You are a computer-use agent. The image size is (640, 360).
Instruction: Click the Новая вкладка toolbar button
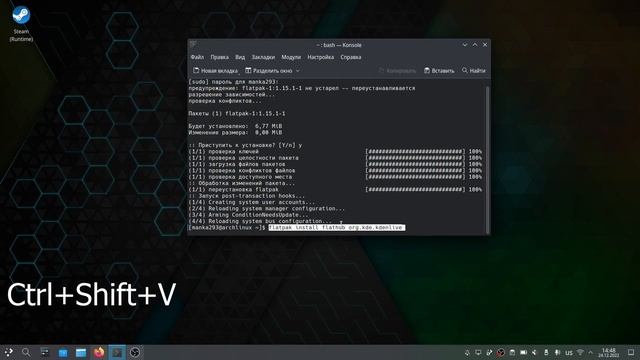pyautogui.click(x=215, y=71)
